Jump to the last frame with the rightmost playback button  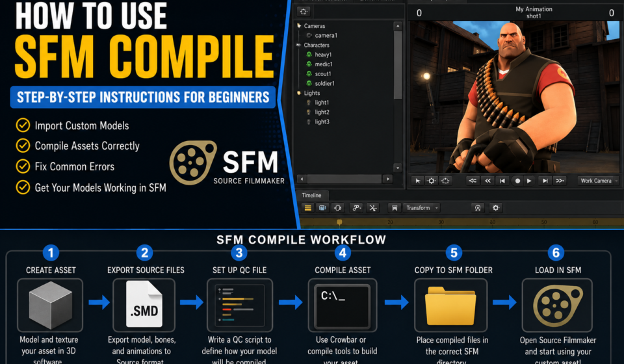[x=560, y=181]
